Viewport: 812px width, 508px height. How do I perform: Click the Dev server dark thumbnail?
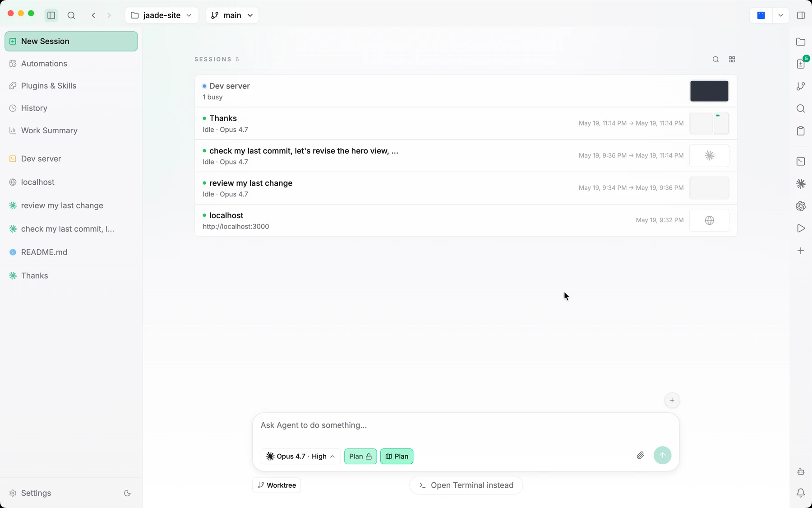click(709, 91)
